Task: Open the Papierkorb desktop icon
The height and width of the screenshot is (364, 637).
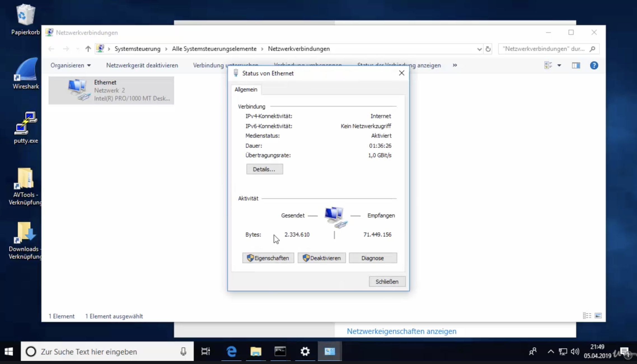Action: point(25,20)
